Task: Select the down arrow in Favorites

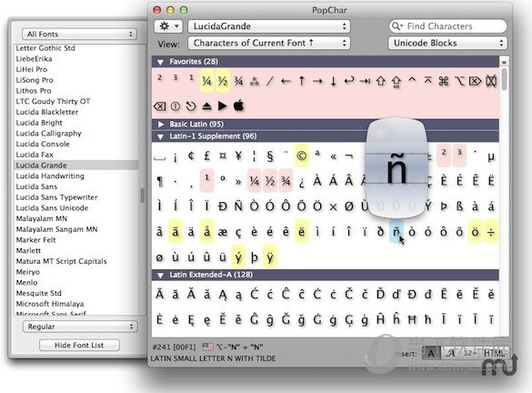Action: click(x=333, y=81)
